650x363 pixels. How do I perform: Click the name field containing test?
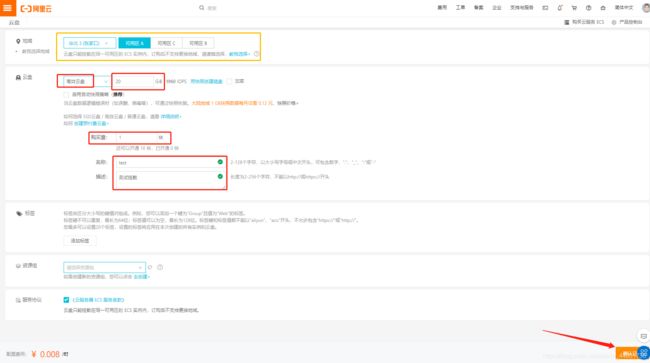170,162
